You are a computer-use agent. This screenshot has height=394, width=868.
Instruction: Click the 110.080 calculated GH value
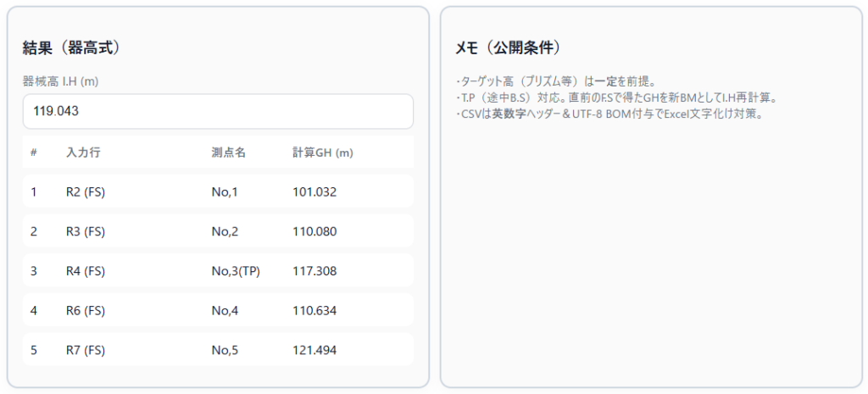coord(314,231)
